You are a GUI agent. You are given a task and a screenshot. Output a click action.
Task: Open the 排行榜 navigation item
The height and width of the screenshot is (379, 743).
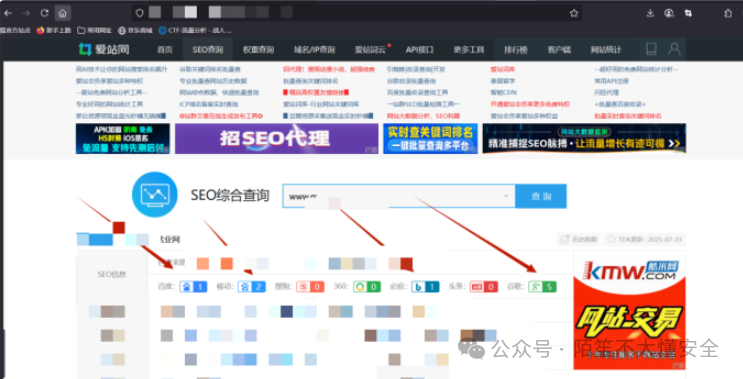[x=516, y=50]
